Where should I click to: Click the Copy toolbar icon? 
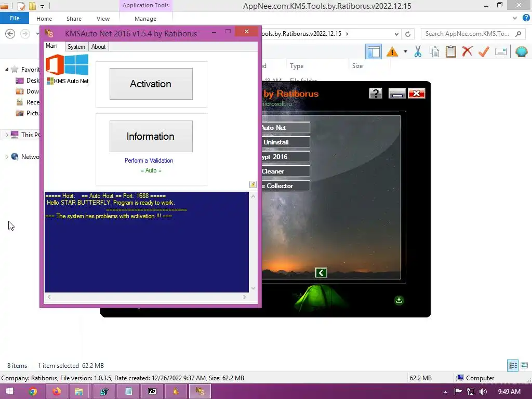(x=434, y=51)
